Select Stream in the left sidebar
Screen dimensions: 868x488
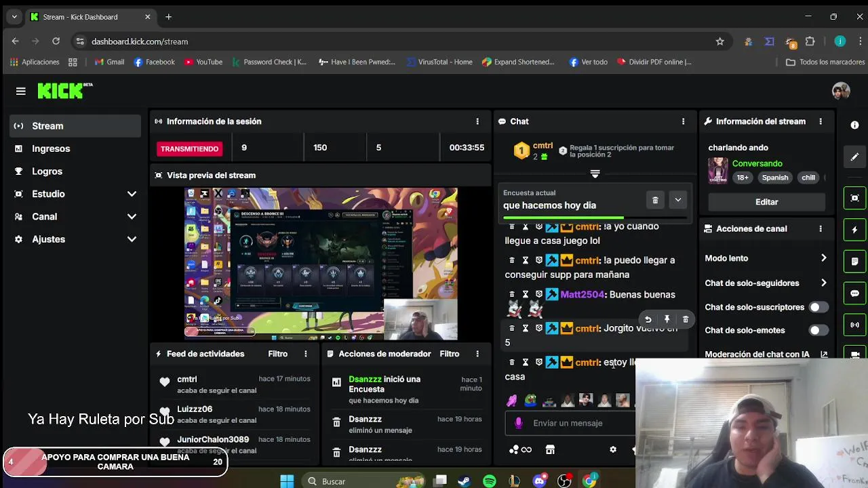coord(75,126)
